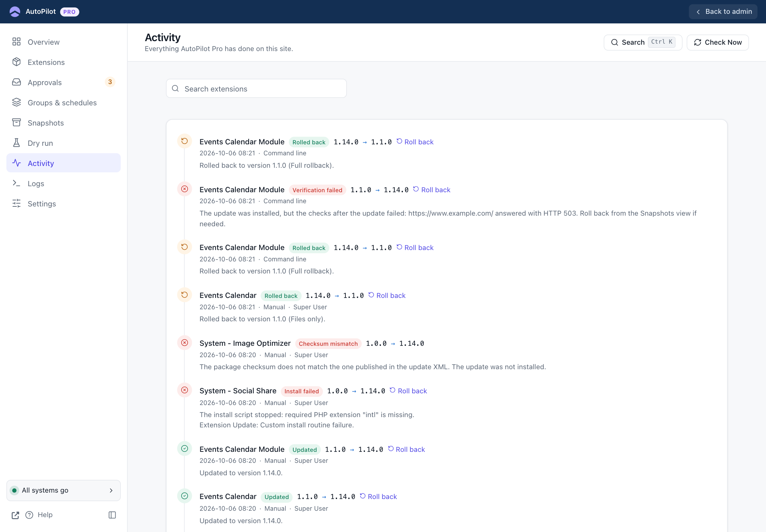766x532 pixels.
Task: Open the Search Ctrl K button
Action: pos(643,43)
